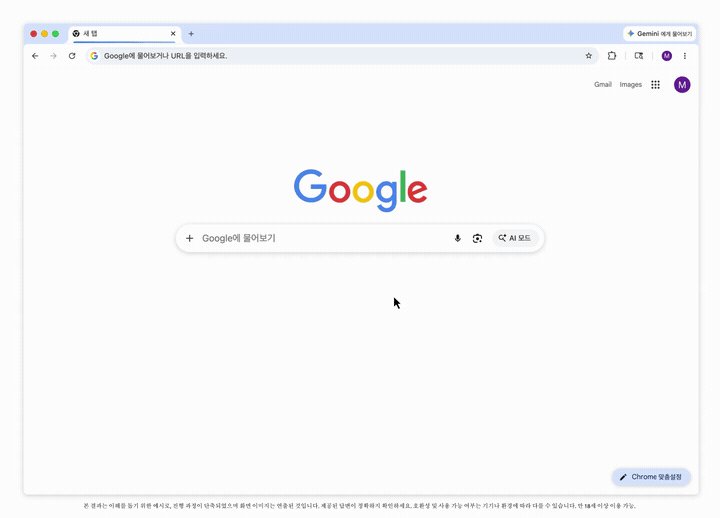720x518 pixels.
Task: Bookmark this page with the star icon
Action: (x=589, y=56)
